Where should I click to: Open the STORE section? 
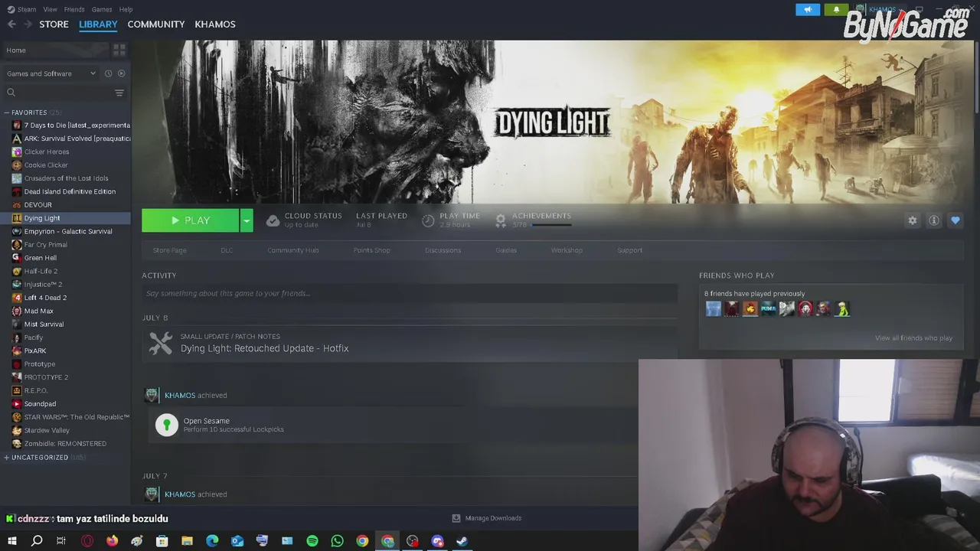(x=54, y=24)
